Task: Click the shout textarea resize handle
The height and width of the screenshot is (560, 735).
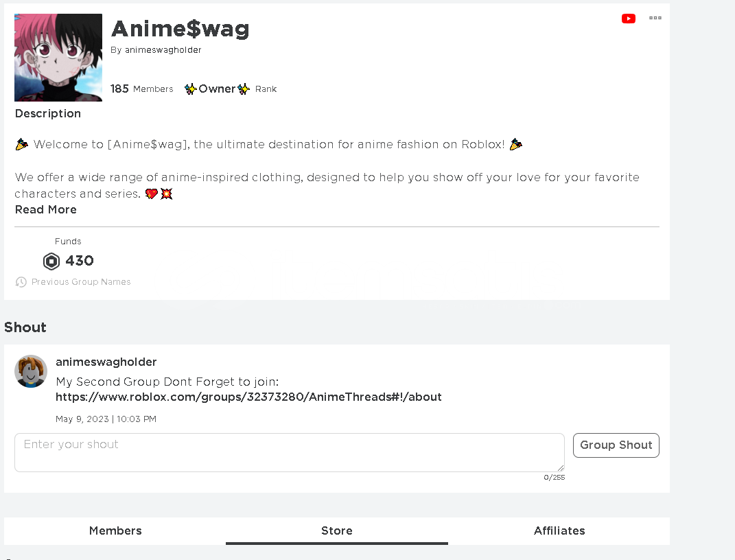Action: (x=561, y=467)
